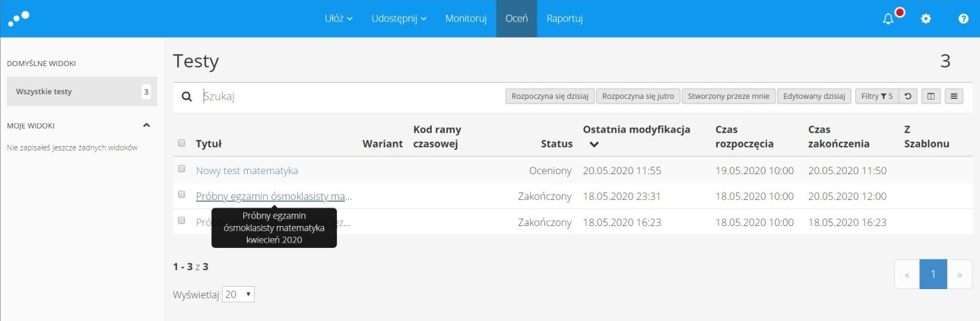Open the help question mark icon

963,19
